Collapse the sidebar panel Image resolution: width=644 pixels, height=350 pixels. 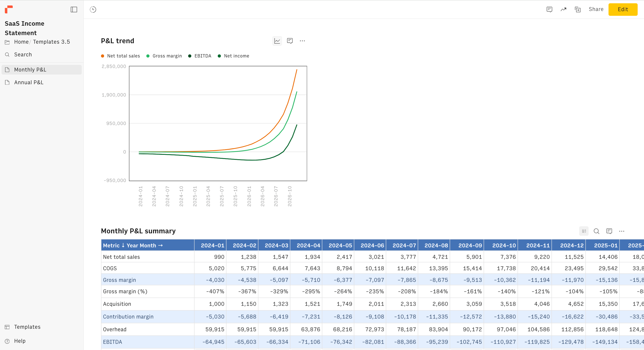[74, 9]
